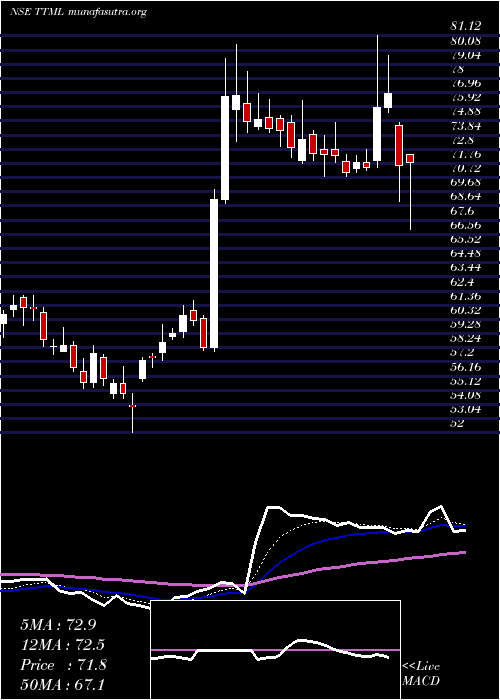Image resolution: width=500 pixels, height=700 pixels.
Task: Click the last red candlestick on the chart
Action: pos(410,158)
